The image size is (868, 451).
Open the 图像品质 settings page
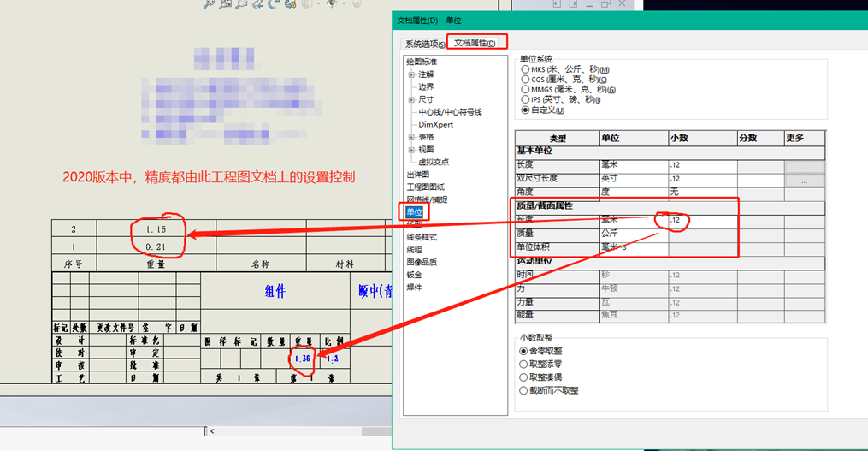pos(422,262)
